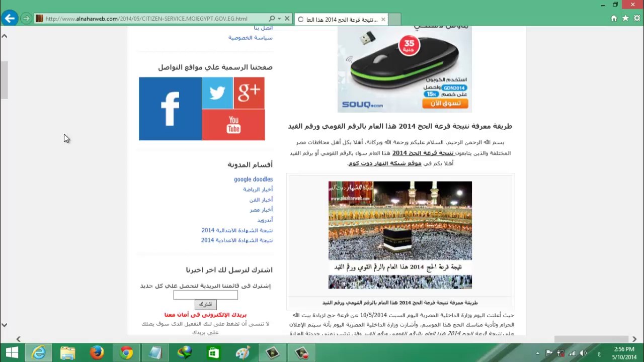Open the taskbar clock showing 2:56 PM

(x=624, y=352)
